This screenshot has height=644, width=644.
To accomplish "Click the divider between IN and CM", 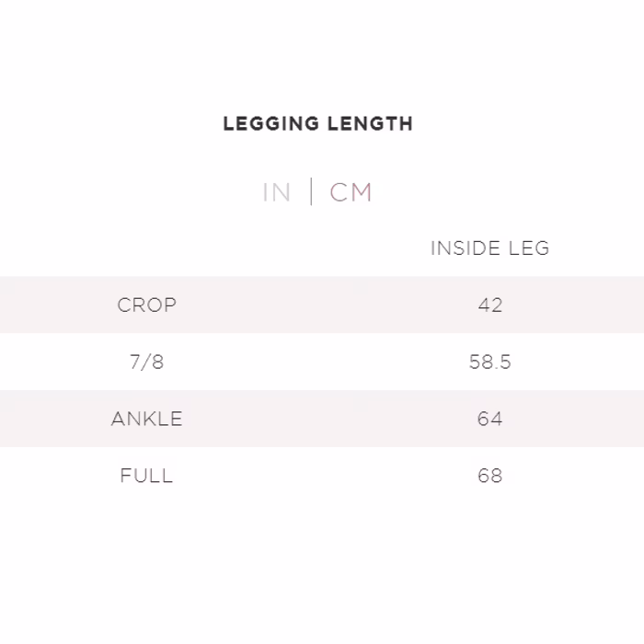I will tap(311, 192).
